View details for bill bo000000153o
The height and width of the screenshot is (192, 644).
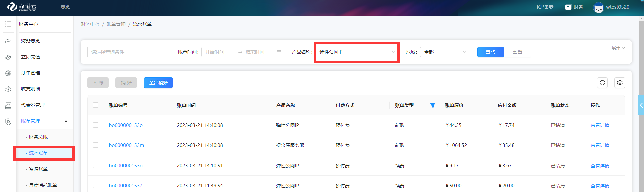(x=600, y=125)
